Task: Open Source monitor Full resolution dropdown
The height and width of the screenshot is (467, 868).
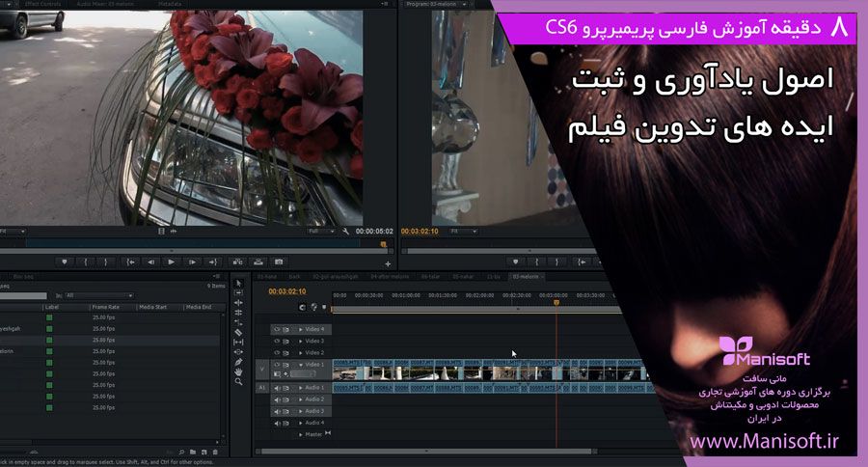Action: tap(321, 231)
